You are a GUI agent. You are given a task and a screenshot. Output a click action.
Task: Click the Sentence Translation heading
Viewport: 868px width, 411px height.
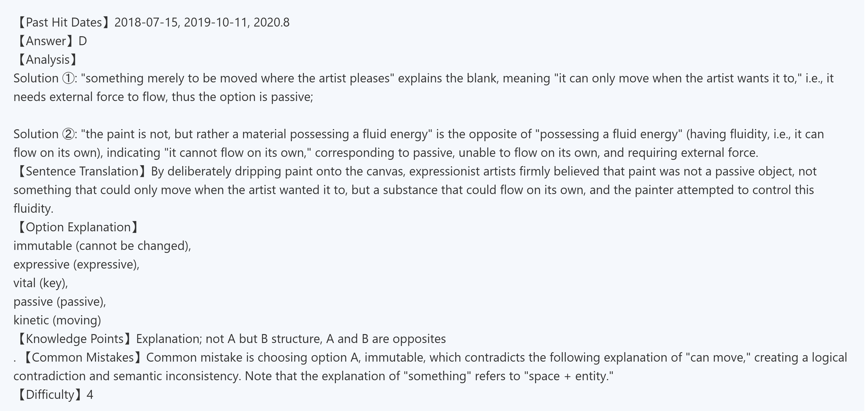click(x=82, y=171)
